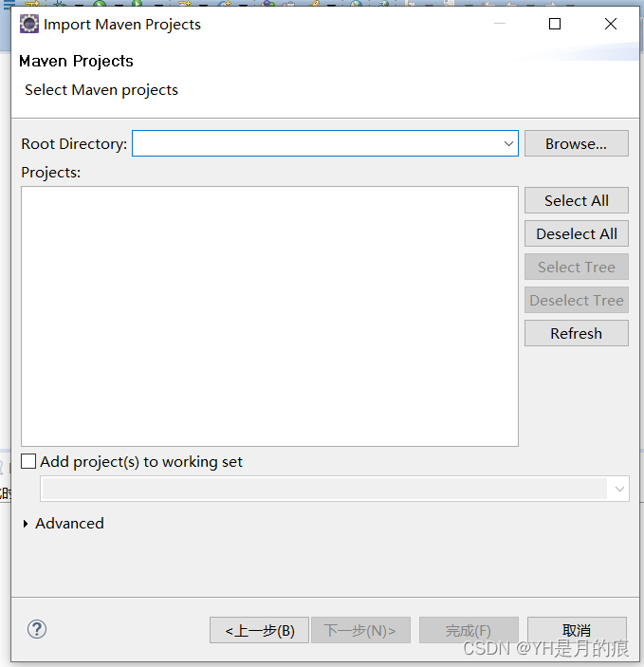Open the Root Directory dropdown arrow
The height and width of the screenshot is (667, 644).
(508, 144)
